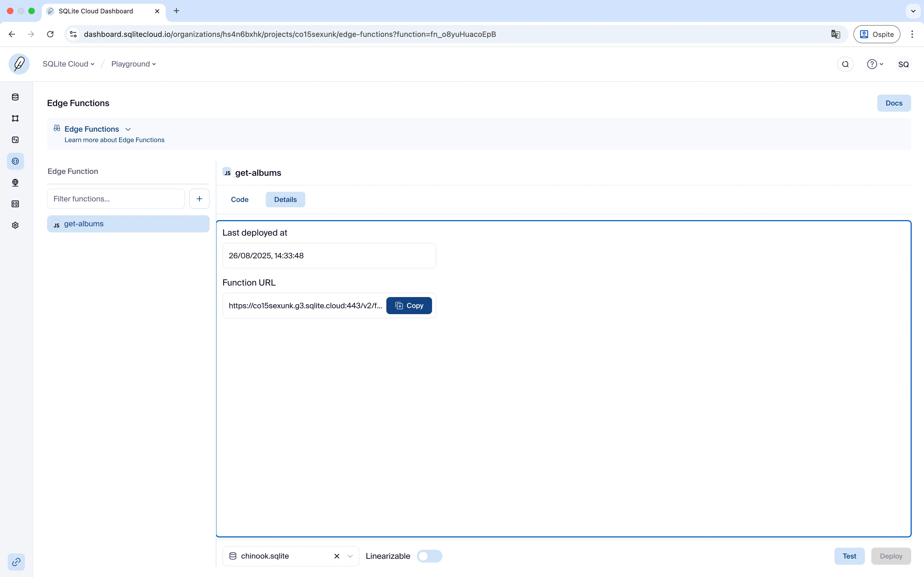924x577 pixels.
Task: Open the Webhooks sidebar icon below Nodes
Action: point(15,140)
